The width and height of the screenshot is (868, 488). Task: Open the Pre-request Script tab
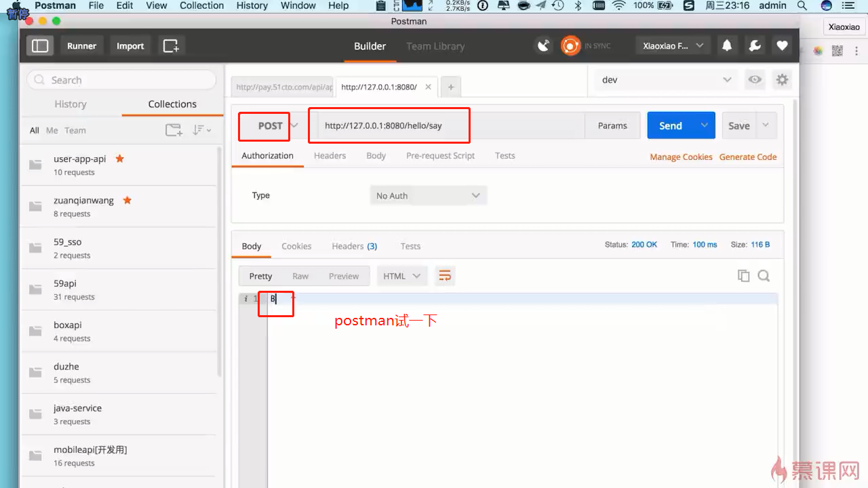tap(440, 155)
